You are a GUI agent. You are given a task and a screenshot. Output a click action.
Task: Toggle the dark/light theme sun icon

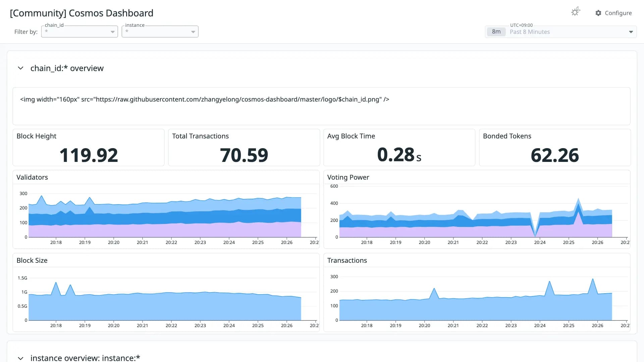(x=576, y=12)
